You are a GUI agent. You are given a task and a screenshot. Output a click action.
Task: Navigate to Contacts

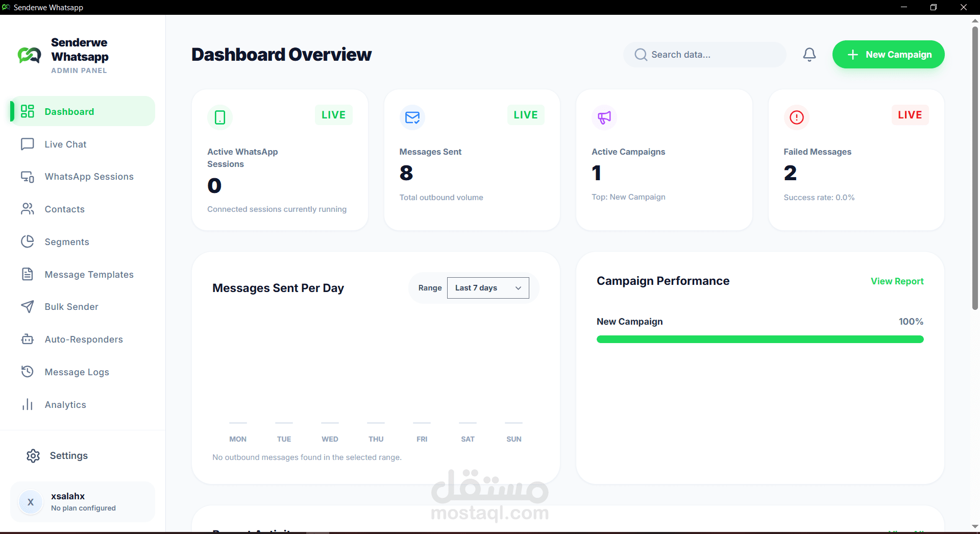83,209
